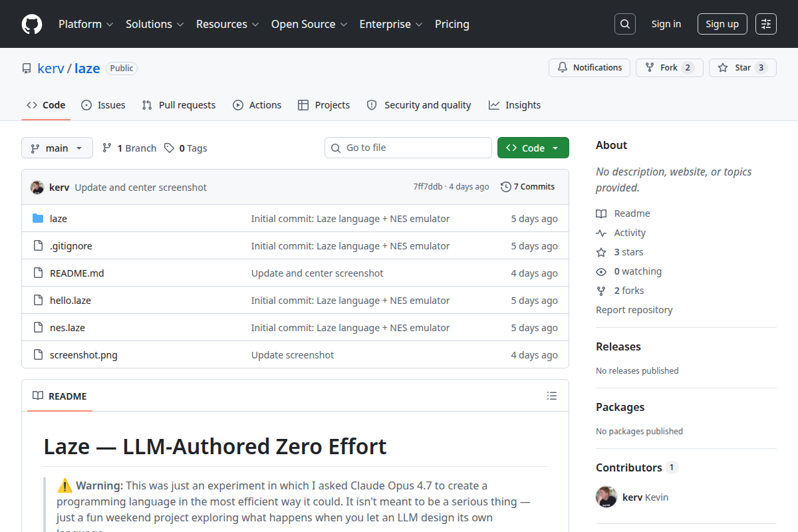Open the 'Update screenshot' commit message
Image resolution: width=798 pixels, height=532 pixels.
(x=293, y=355)
